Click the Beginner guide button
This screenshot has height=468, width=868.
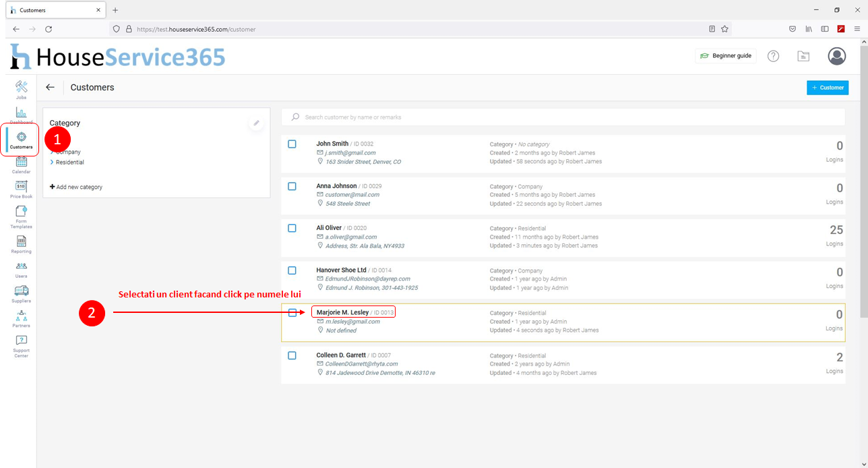coord(726,56)
